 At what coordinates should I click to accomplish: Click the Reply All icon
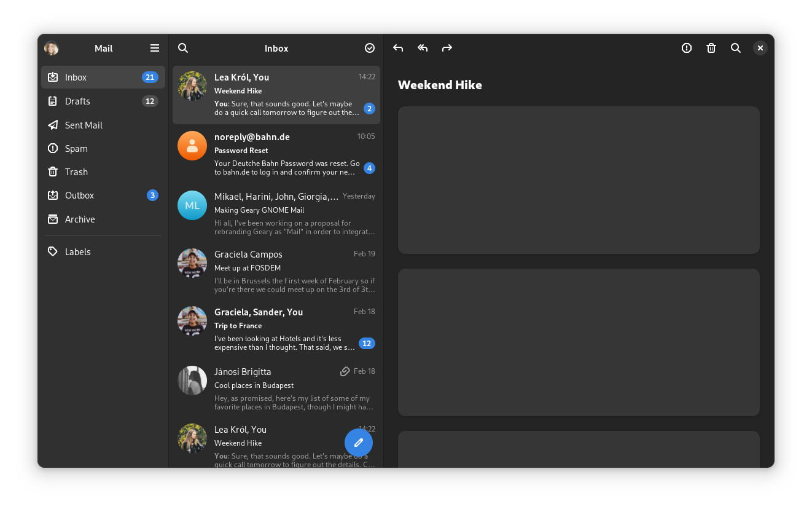click(x=423, y=48)
